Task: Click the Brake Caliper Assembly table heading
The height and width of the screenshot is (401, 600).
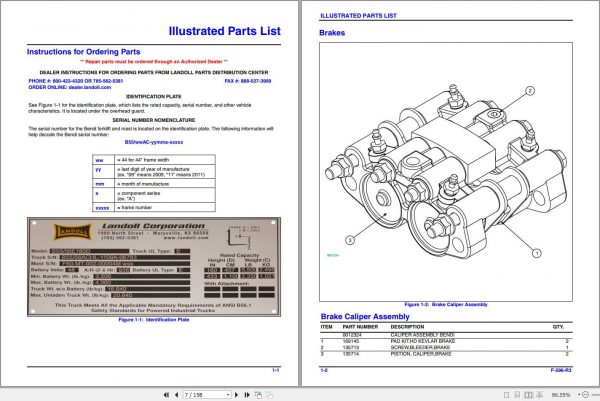Action: pyautogui.click(x=365, y=316)
